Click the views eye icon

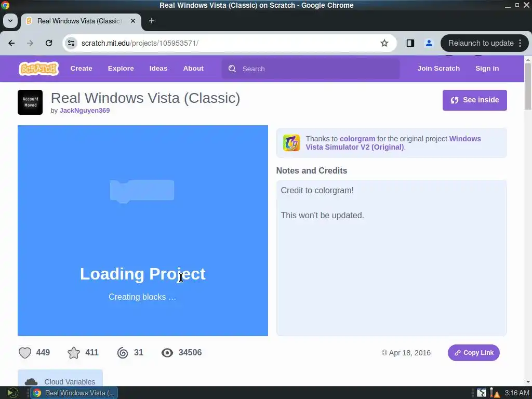(x=167, y=353)
